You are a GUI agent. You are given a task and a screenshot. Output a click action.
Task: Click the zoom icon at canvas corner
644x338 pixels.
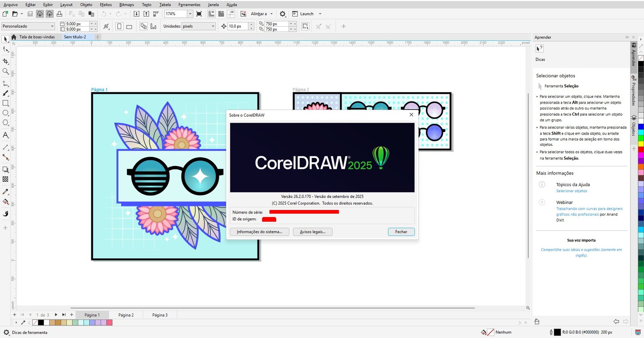[x=528, y=308]
